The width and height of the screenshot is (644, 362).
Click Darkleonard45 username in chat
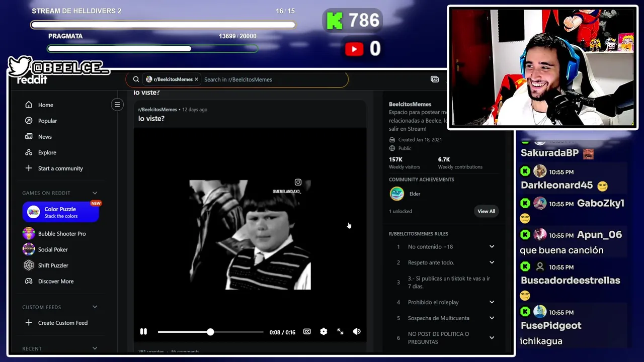[x=556, y=186]
